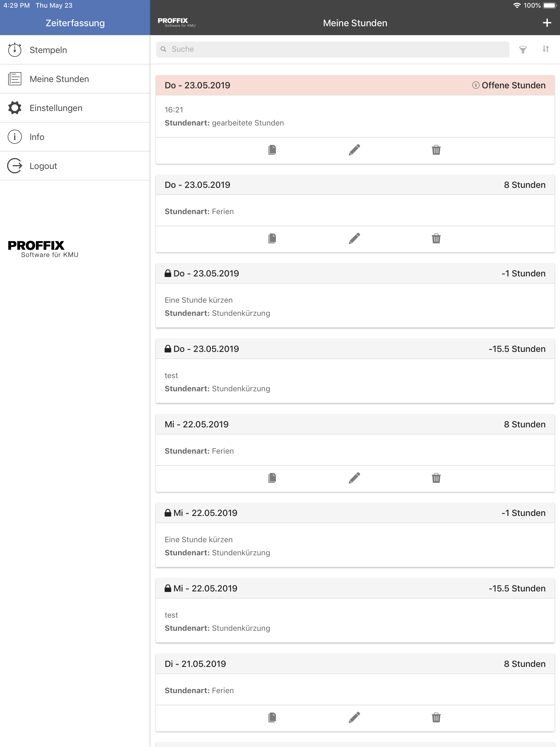
Task: Open Stempeln in the sidebar
Action: pyautogui.click(x=48, y=50)
